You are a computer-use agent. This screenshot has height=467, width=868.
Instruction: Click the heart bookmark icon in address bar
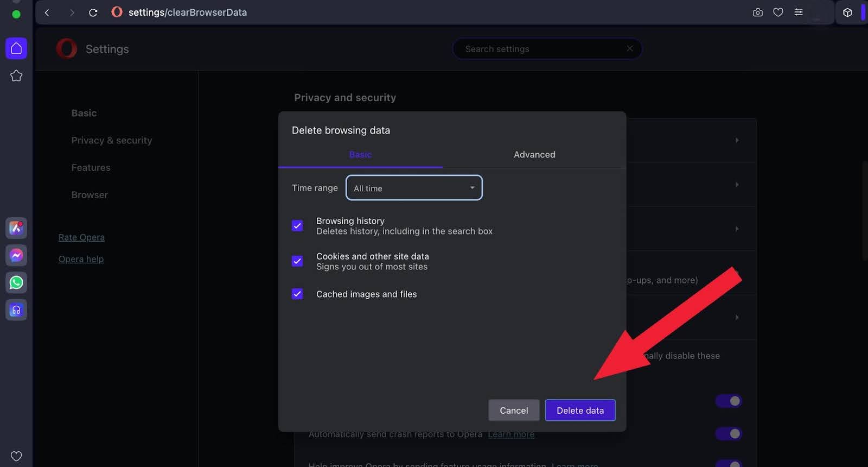tap(778, 12)
